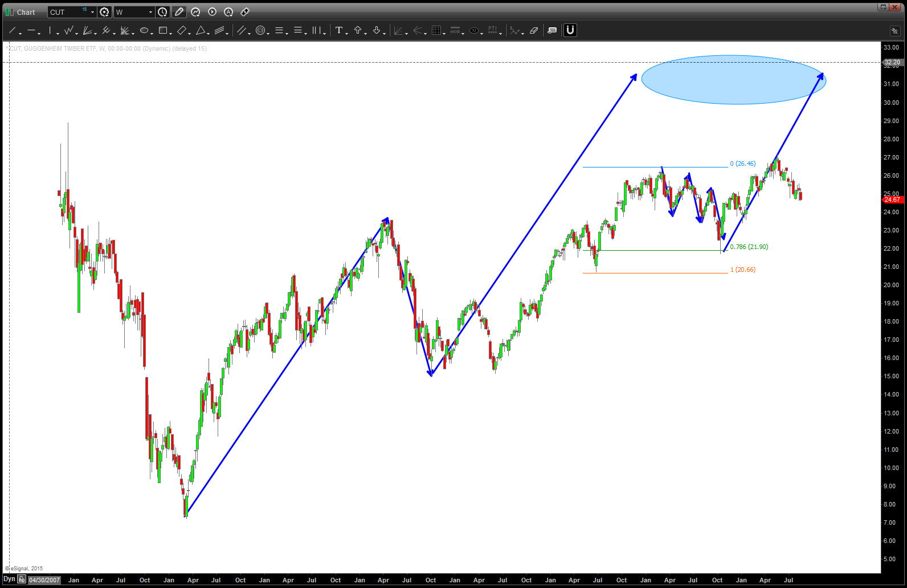Choose the Text annotation tool
907x588 pixels.
pyautogui.click(x=339, y=31)
